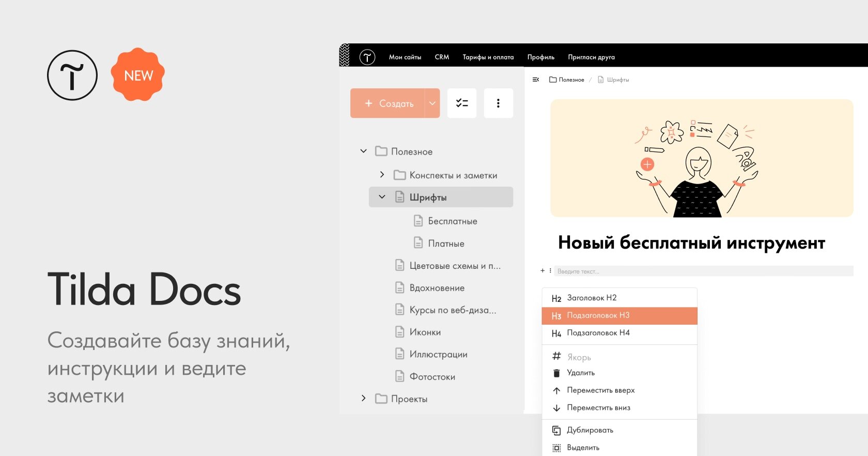Open the Курсы по веб-дизайну page
This screenshot has width=868, height=456.
pos(453,310)
